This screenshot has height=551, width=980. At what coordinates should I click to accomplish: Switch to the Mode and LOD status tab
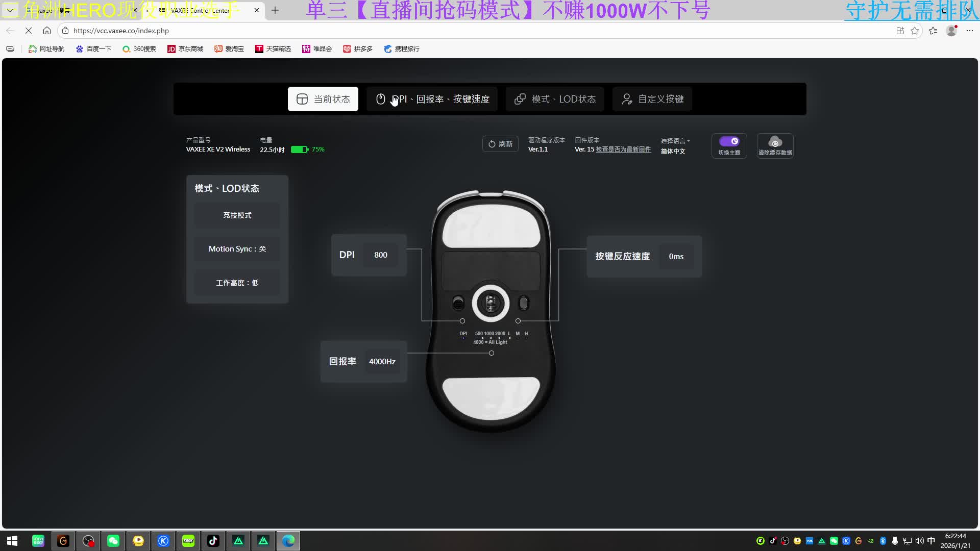coord(555,99)
